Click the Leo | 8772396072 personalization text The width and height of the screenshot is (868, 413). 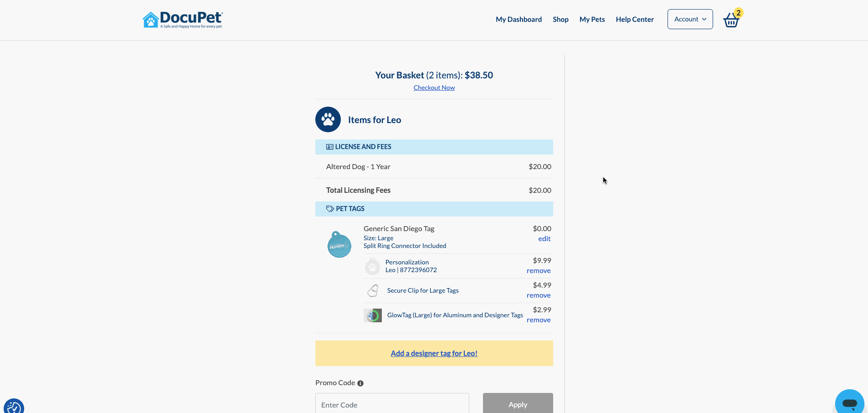click(x=411, y=270)
